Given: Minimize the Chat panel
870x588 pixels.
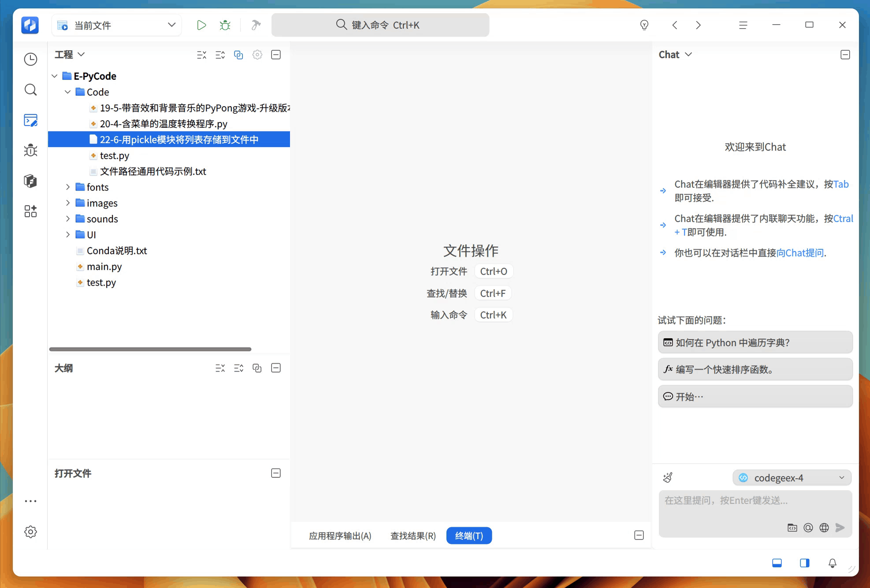Looking at the screenshot, I should coord(845,55).
